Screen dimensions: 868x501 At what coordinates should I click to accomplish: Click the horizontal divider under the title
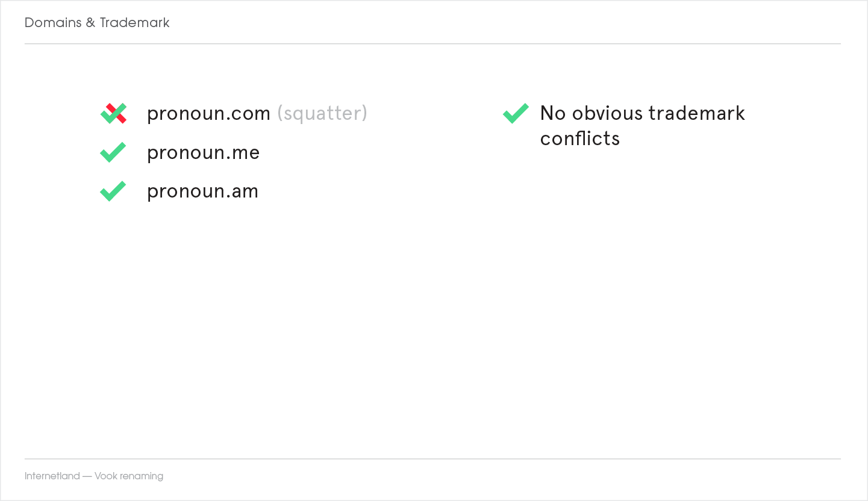pyautogui.click(x=432, y=44)
